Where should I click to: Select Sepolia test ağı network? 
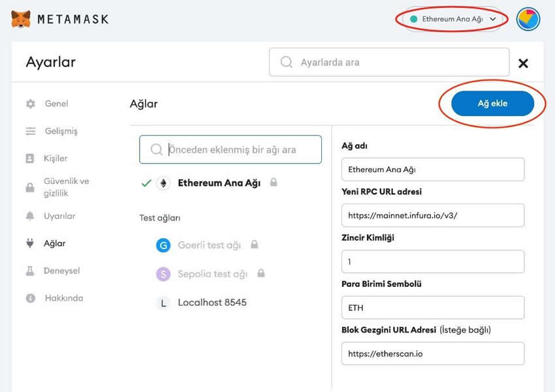pos(212,274)
